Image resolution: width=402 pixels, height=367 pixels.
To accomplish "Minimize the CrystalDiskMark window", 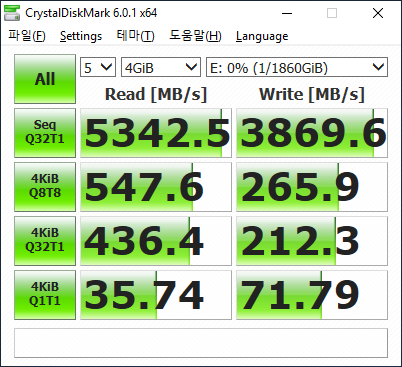I will (x=287, y=13).
